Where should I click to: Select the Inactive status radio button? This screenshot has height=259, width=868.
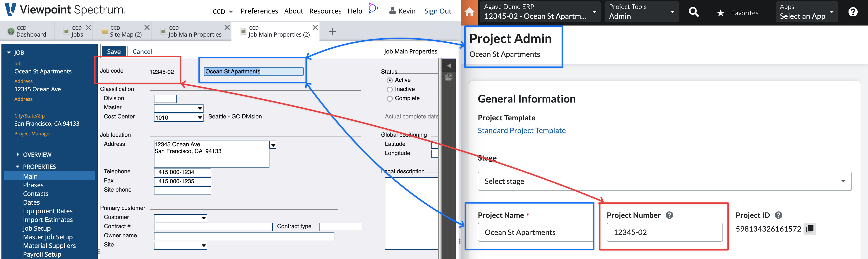(390, 89)
